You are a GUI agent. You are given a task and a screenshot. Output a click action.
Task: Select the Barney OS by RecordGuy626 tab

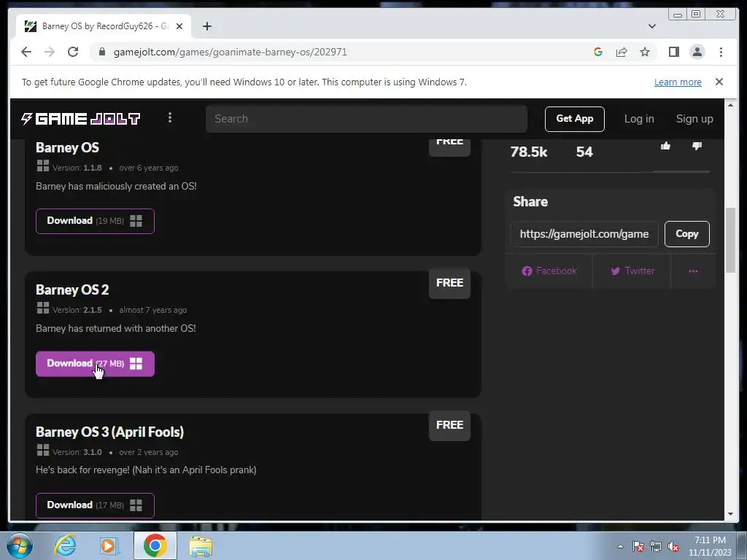[104, 26]
